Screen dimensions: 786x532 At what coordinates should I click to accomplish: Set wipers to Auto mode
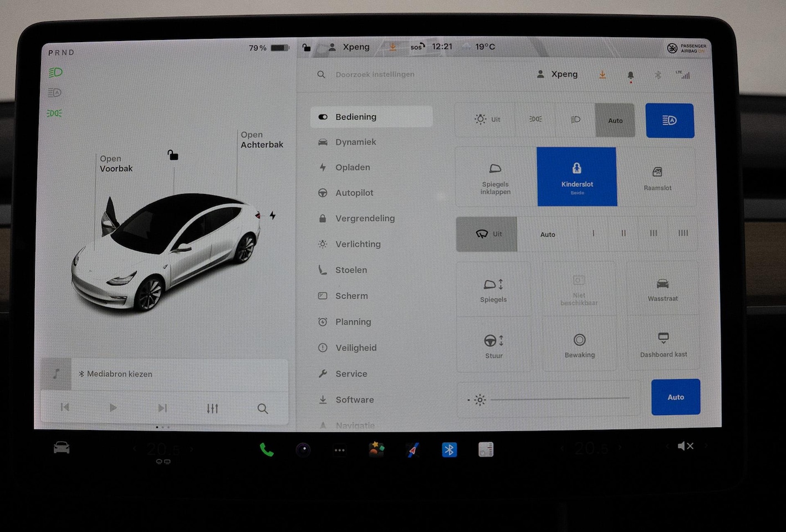pos(547,234)
